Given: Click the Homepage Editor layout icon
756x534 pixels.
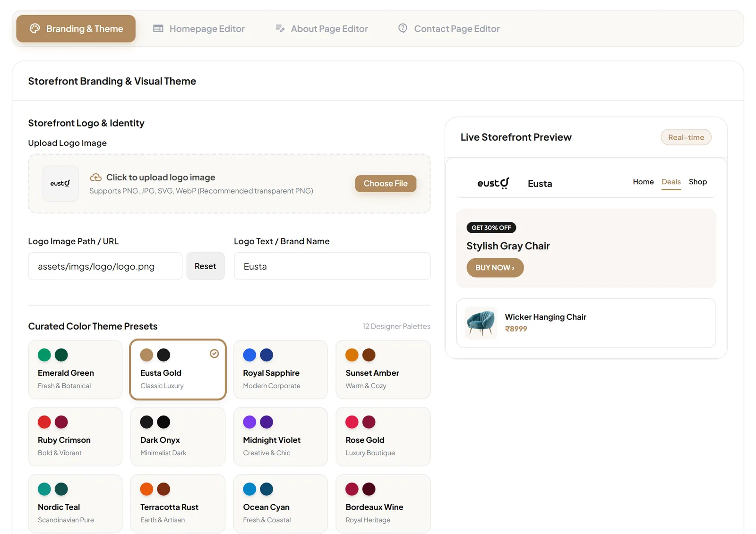Looking at the screenshot, I should pos(158,28).
